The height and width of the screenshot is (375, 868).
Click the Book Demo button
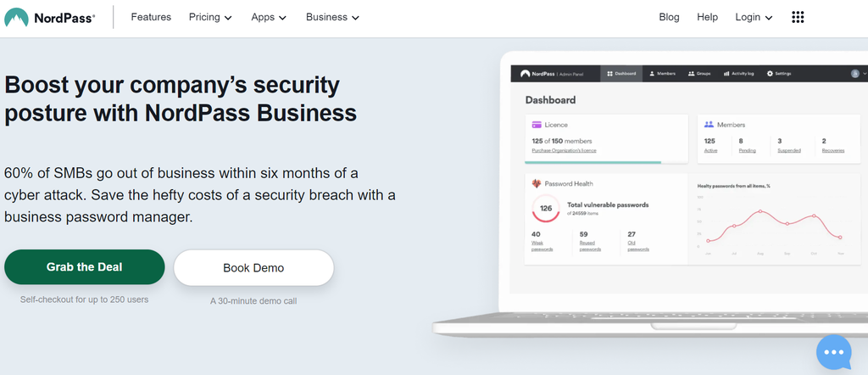253,268
